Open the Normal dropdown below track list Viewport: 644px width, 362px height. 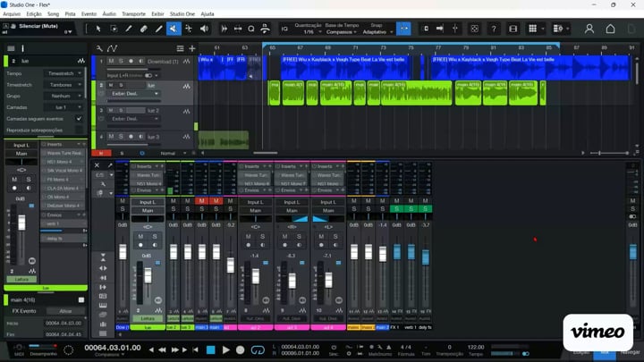tap(173, 153)
